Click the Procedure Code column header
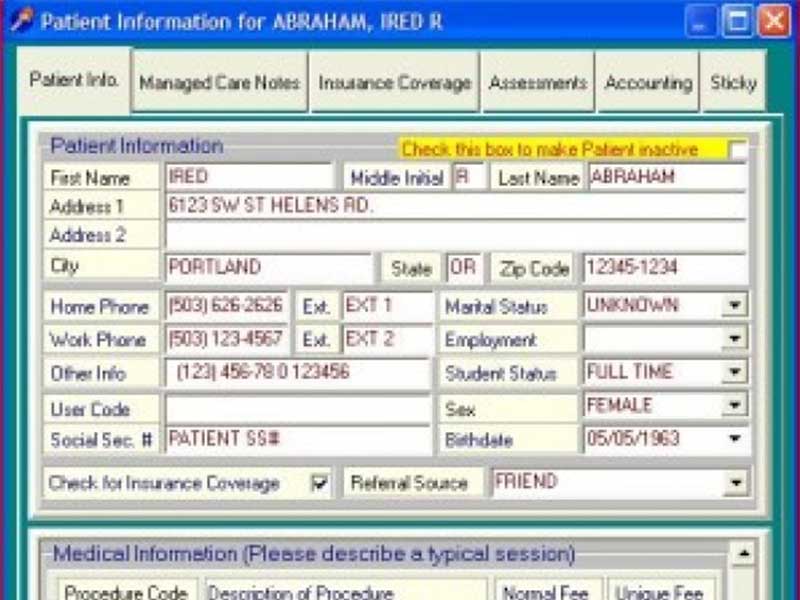 click(126, 591)
